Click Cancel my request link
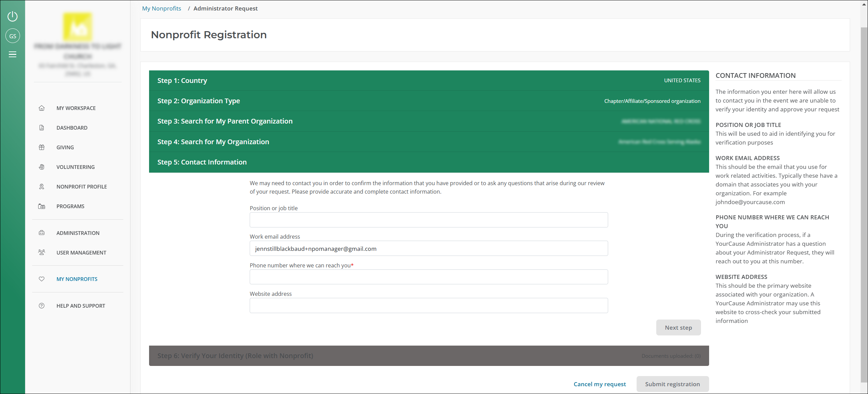This screenshot has height=394, width=868. [600, 384]
